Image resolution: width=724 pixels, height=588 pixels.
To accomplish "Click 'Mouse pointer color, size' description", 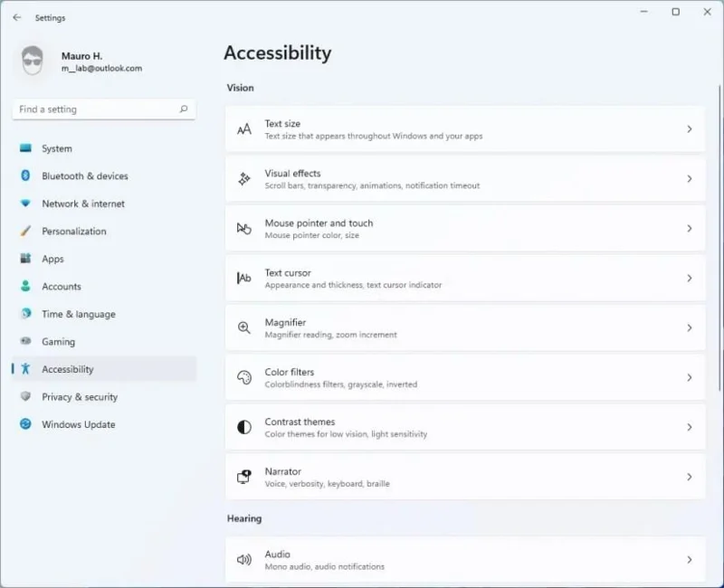I will point(311,235).
